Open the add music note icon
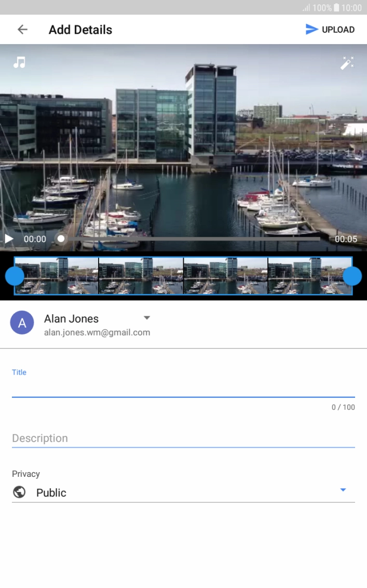Viewport: 367px width, 588px height. coord(19,63)
